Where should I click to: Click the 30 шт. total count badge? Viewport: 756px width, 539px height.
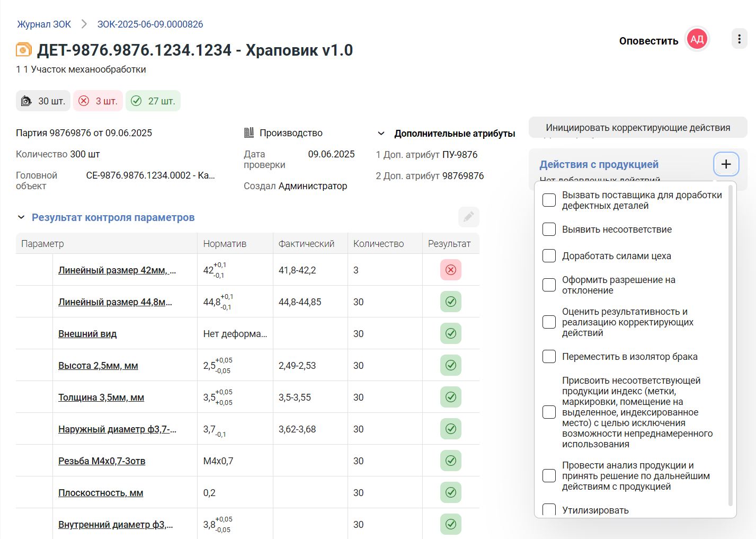(43, 101)
